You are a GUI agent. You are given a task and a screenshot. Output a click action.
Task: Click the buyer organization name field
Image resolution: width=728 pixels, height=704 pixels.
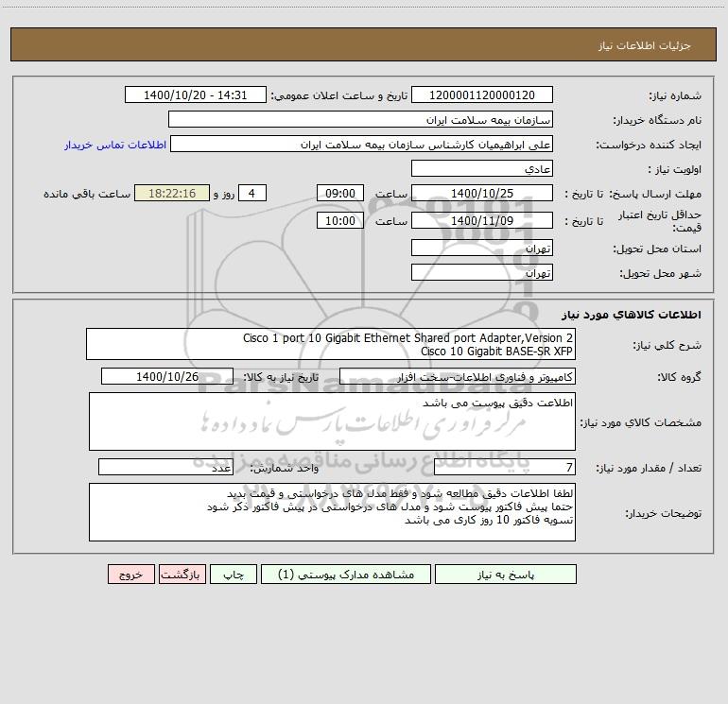pyautogui.click(x=360, y=119)
